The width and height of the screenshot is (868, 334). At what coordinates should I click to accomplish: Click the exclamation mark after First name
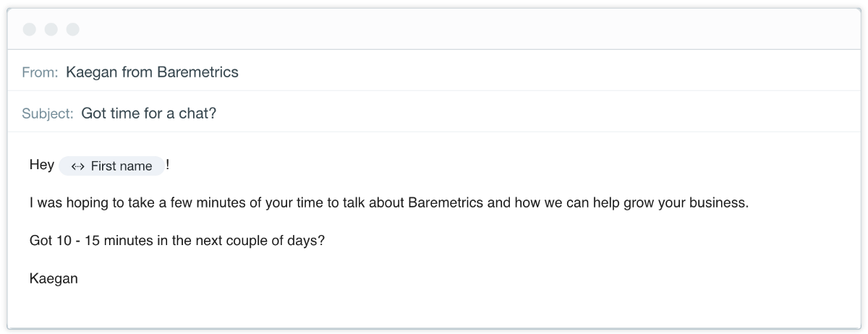click(x=168, y=165)
